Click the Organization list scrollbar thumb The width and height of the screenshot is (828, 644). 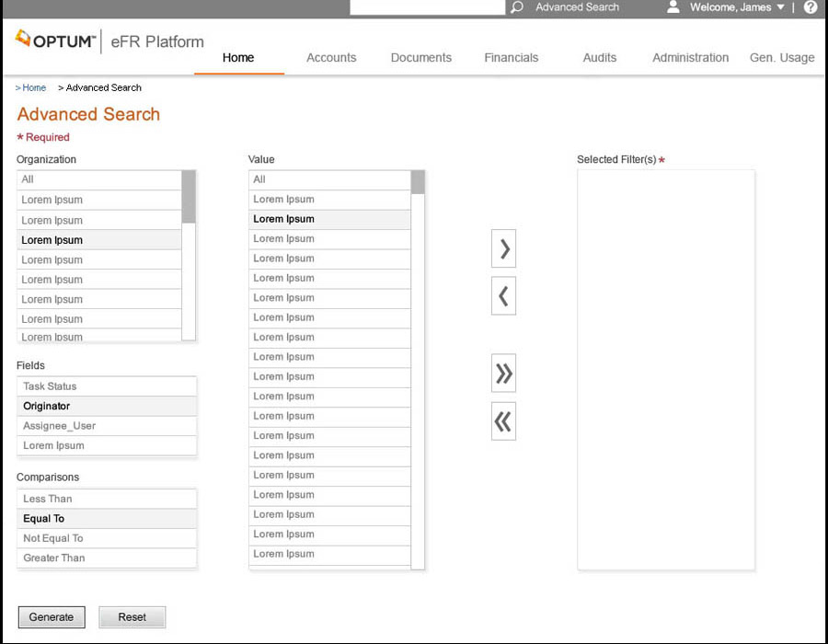[x=189, y=196]
